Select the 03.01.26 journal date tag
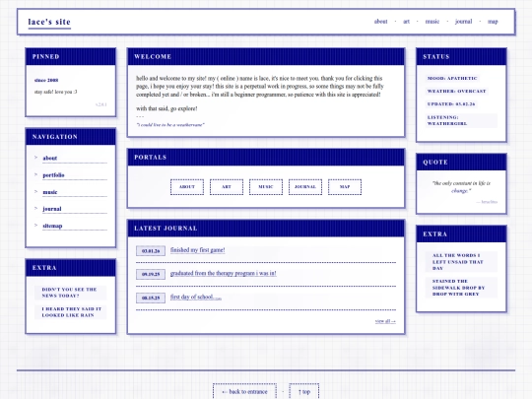Image resolution: width=532 pixels, height=399 pixels. [x=151, y=251]
